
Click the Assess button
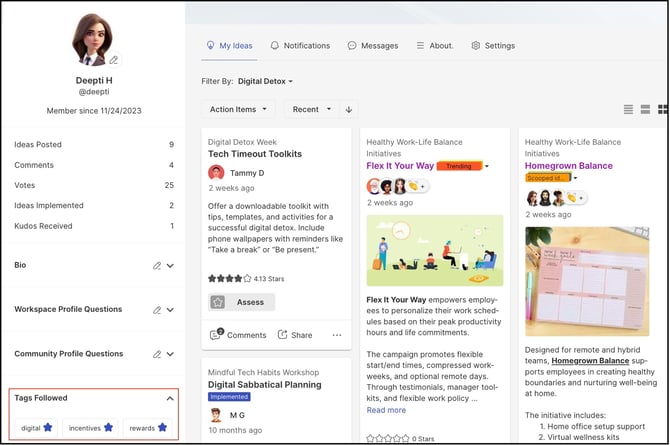pyautogui.click(x=241, y=302)
